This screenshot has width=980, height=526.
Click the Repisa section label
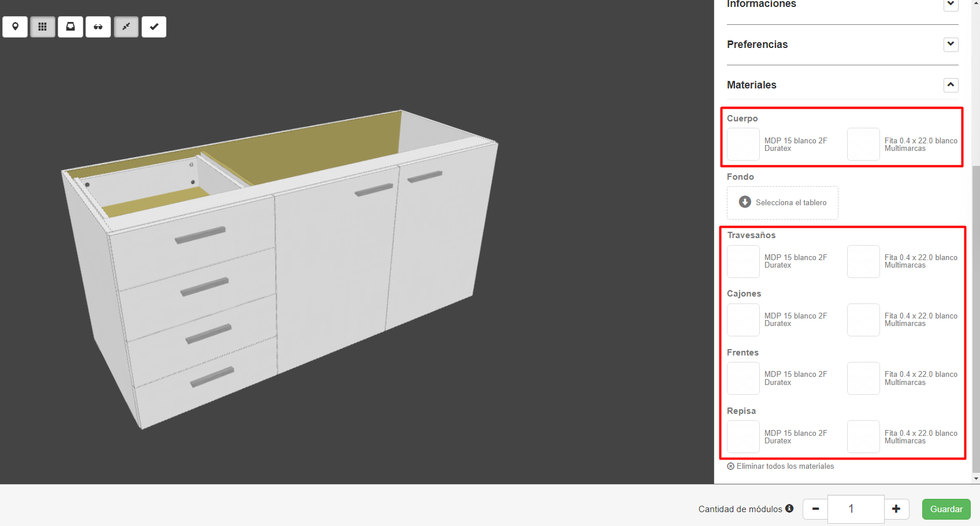click(x=741, y=411)
